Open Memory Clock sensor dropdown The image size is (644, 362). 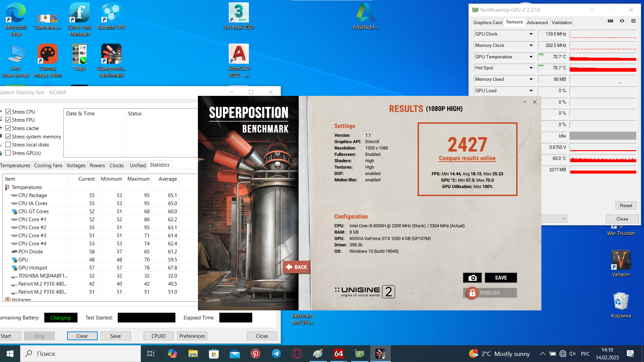coord(531,45)
